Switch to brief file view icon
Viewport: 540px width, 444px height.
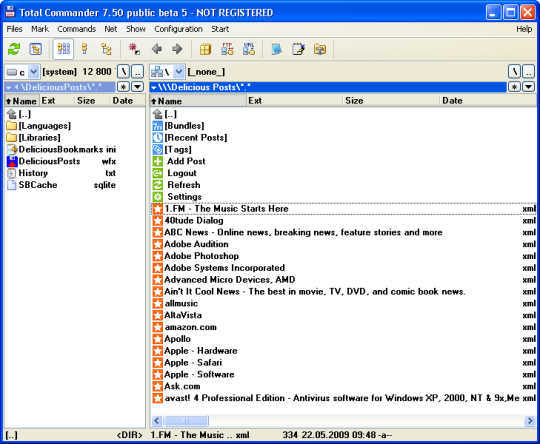coord(63,49)
